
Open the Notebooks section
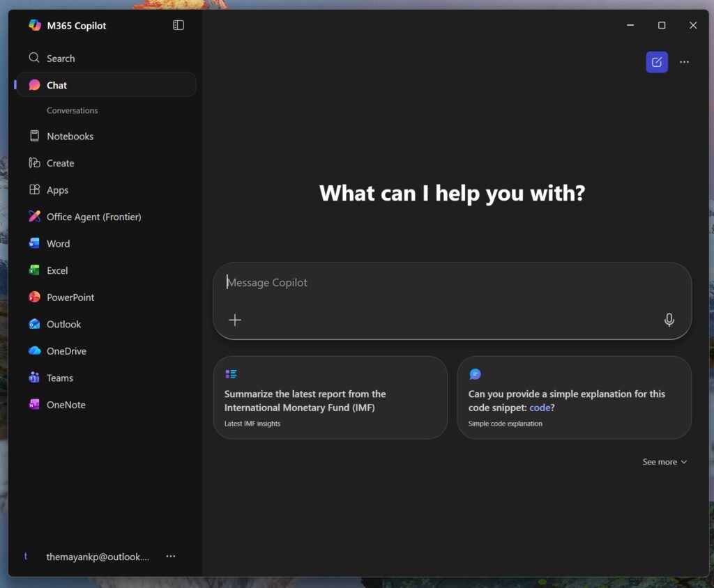point(70,136)
